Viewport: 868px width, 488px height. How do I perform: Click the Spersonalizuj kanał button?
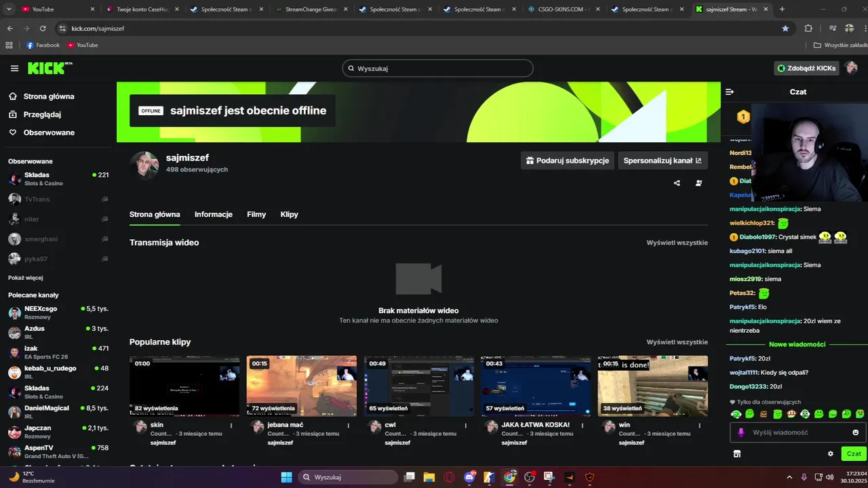(663, 161)
